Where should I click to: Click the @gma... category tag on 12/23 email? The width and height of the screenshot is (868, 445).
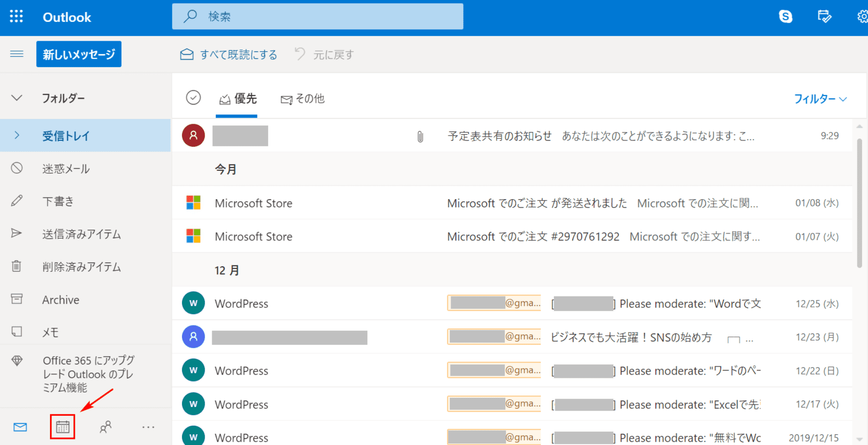coord(494,336)
